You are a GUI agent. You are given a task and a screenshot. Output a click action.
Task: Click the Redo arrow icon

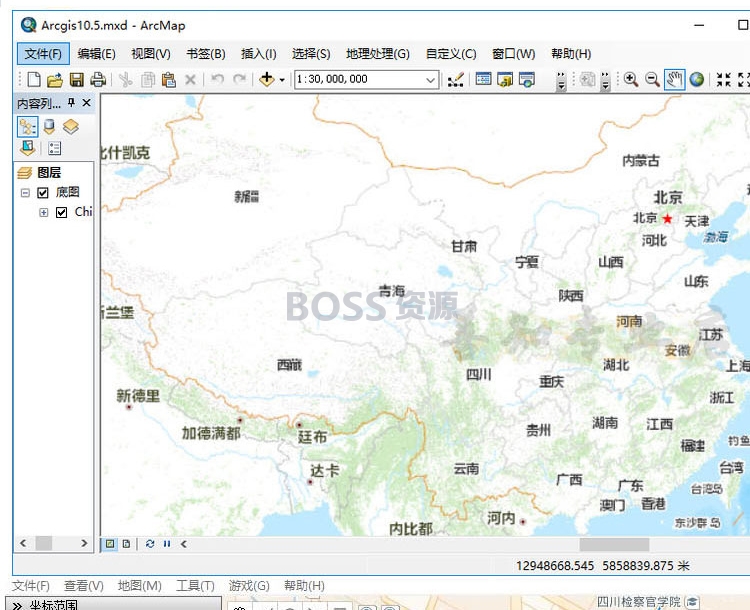(239, 78)
